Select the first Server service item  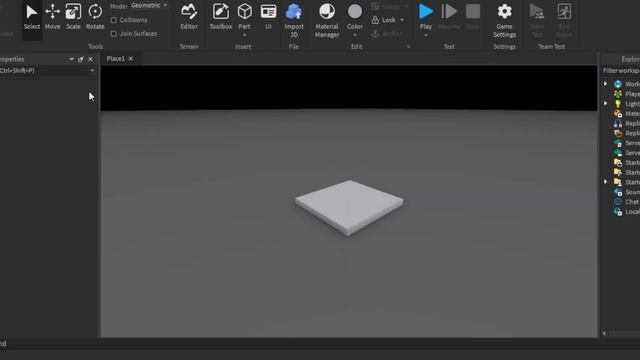627,143
